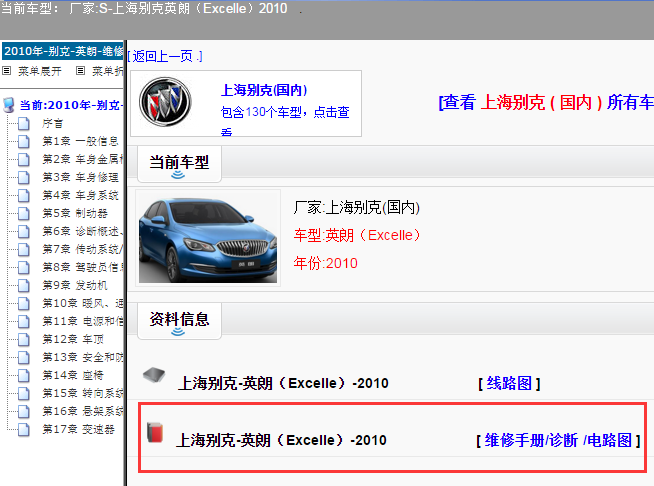
Task: Open 第9章 发动机 in tree
Action: 75,285
